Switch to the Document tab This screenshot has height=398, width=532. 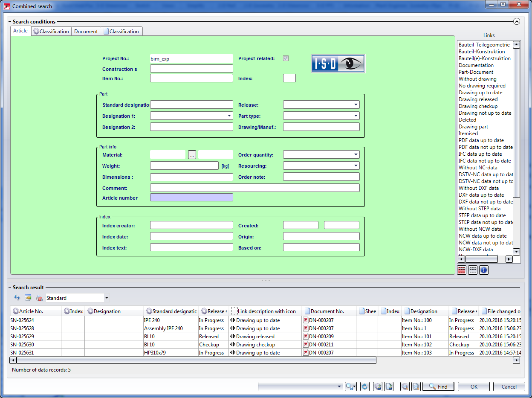[86, 32]
